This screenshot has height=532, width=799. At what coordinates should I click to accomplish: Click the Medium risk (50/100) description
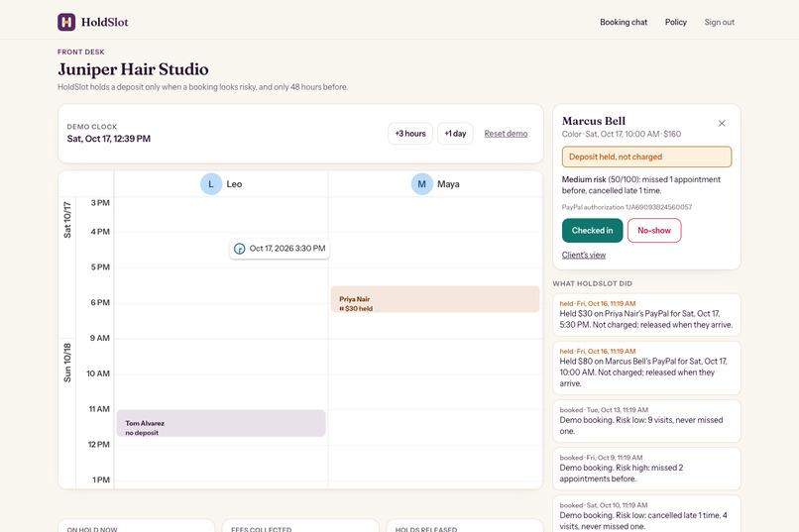(x=641, y=185)
